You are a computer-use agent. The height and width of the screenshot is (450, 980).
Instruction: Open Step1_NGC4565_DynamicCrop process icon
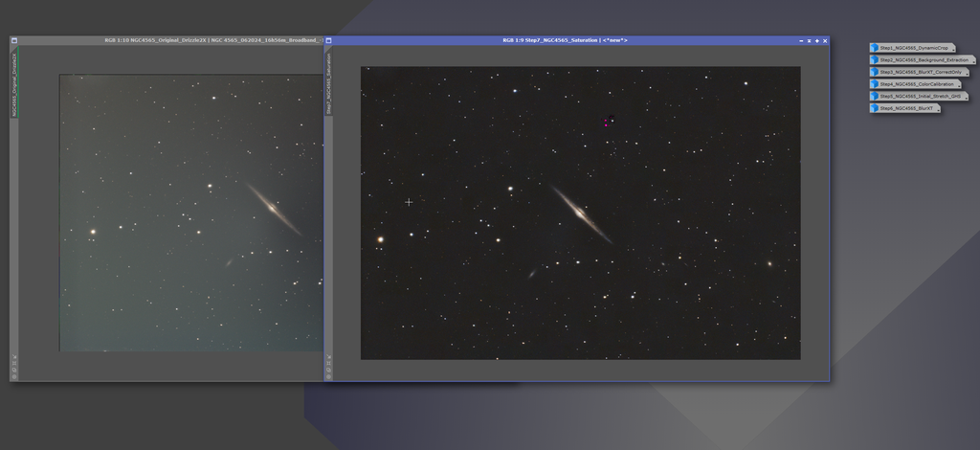(912, 48)
